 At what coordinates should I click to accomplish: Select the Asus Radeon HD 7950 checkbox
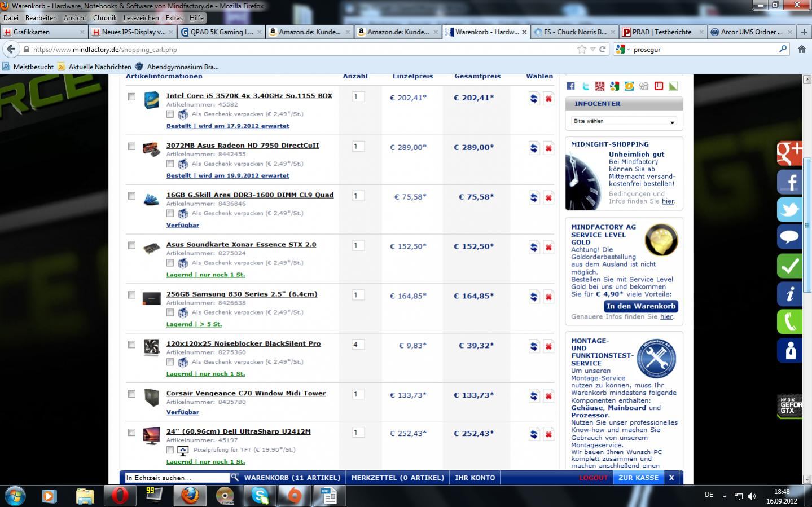coord(131,146)
